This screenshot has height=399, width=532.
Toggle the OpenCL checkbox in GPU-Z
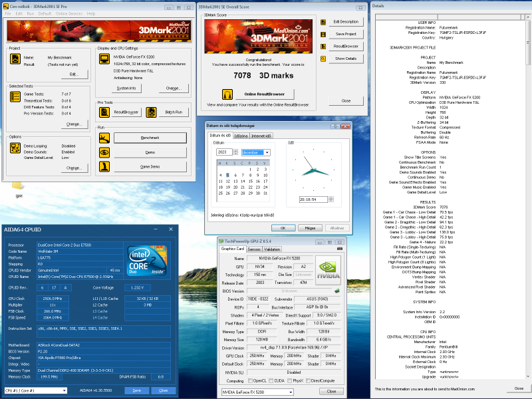coord(250,380)
